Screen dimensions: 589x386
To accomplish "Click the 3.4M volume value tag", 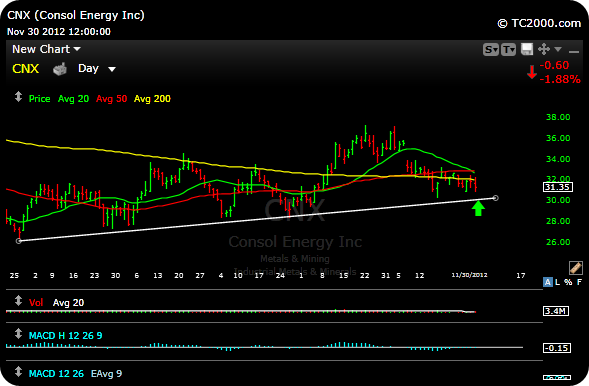I will pos(556,311).
